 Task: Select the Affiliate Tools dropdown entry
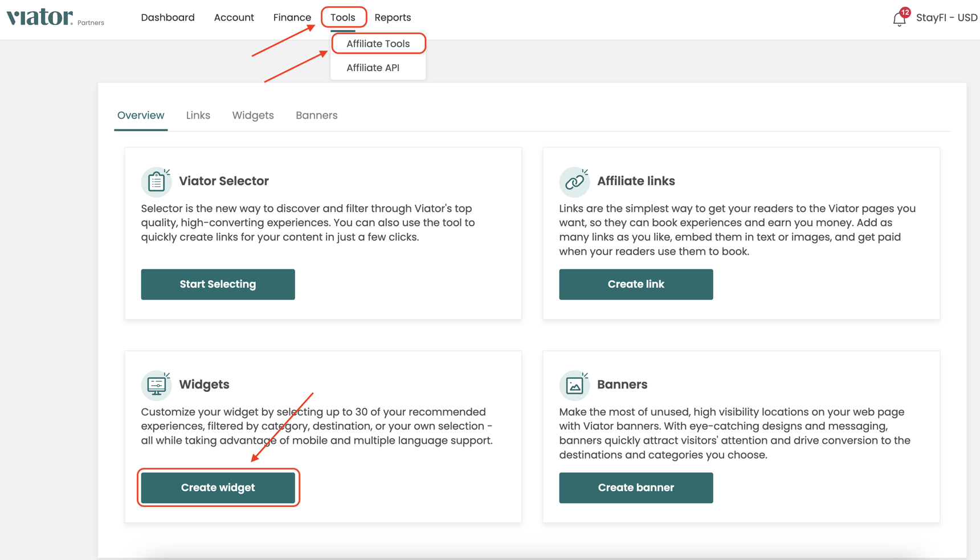[x=378, y=43]
